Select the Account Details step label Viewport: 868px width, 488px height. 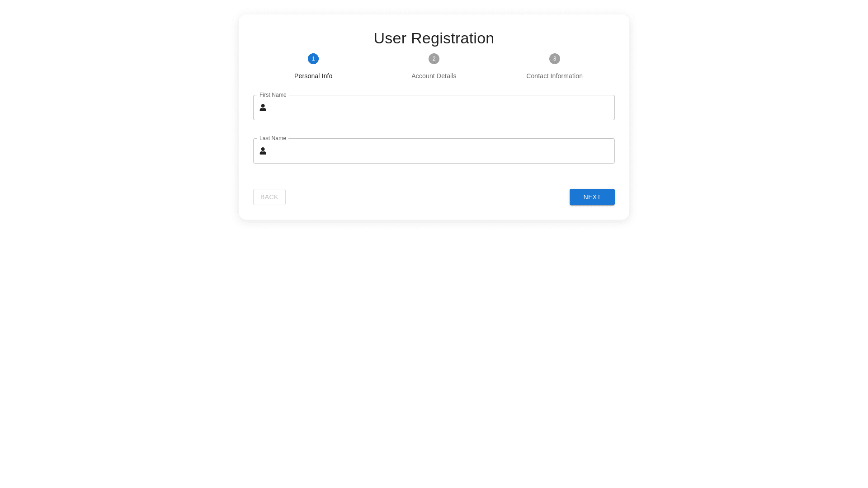(x=434, y=76)
